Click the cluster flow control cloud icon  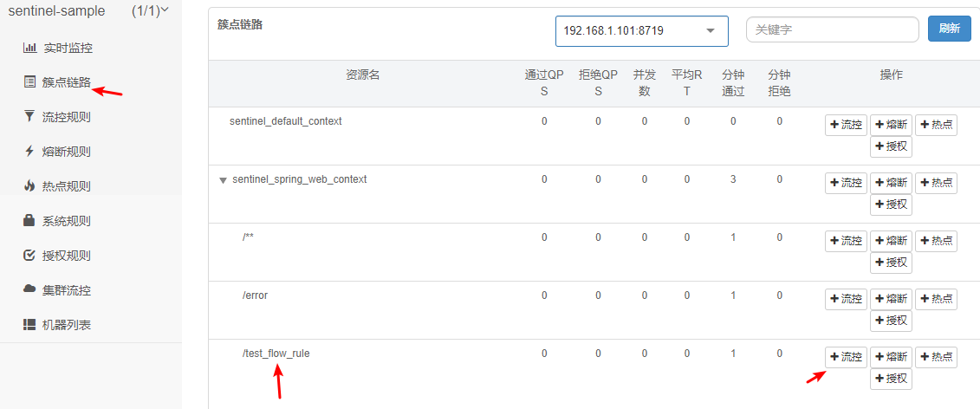pyautogui.click(x=29, y=289)
